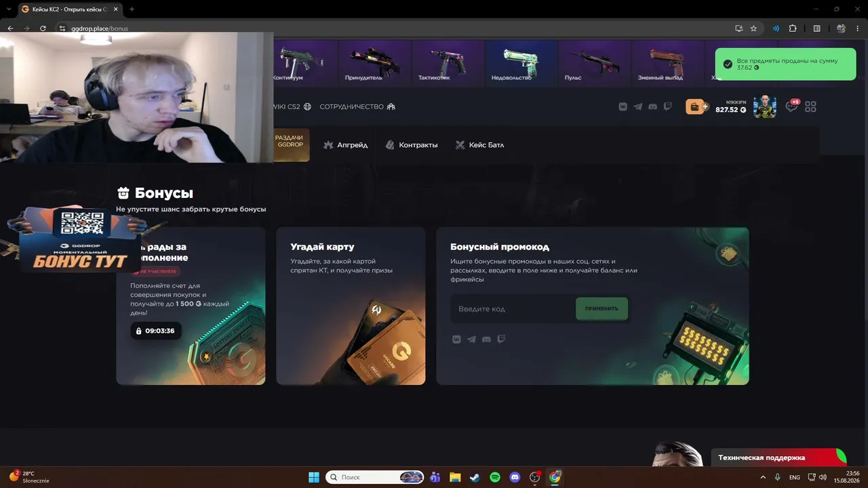Open Spotify from the taskbar

pos(495,477)
